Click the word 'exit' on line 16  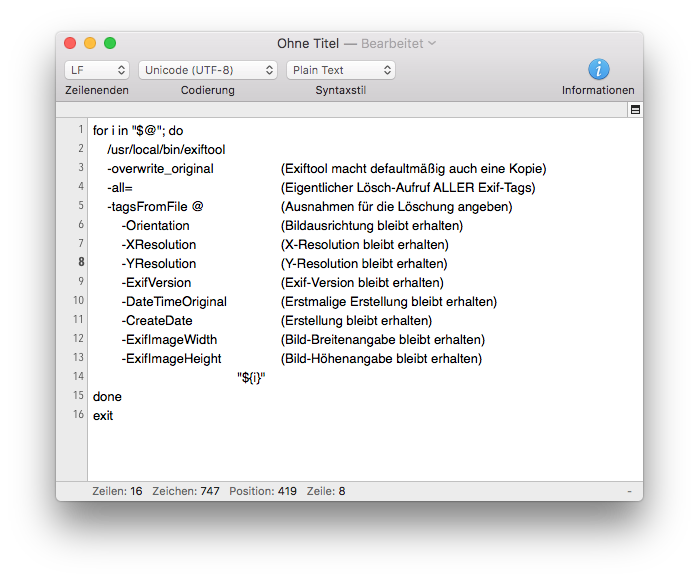pos(103,416)
